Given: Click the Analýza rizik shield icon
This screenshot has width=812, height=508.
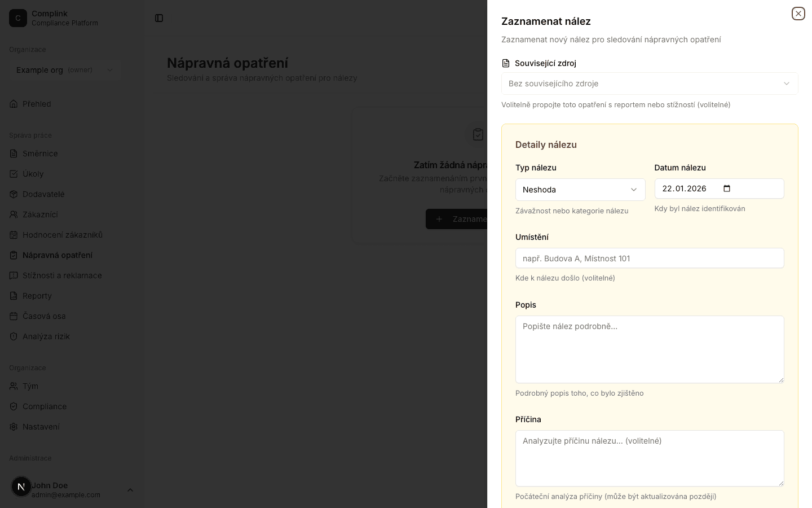Looking at the screenshot, I should click(14, 336).
